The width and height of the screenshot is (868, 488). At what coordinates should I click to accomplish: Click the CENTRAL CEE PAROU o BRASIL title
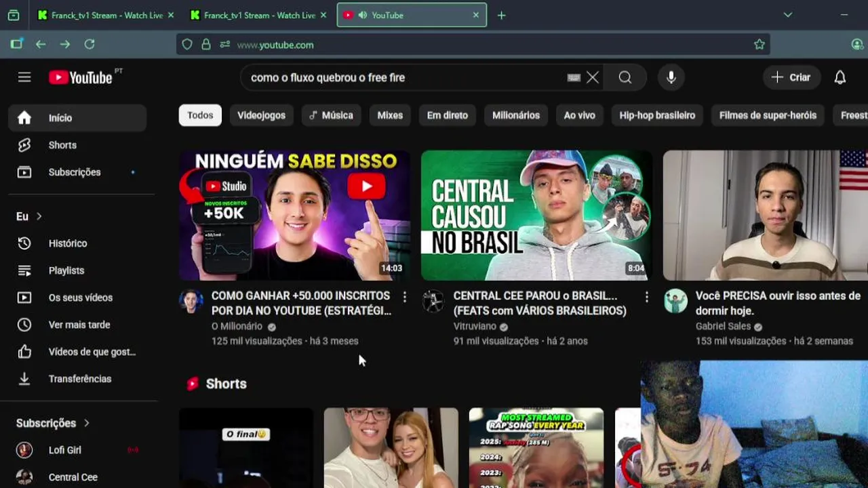point(540,303)
